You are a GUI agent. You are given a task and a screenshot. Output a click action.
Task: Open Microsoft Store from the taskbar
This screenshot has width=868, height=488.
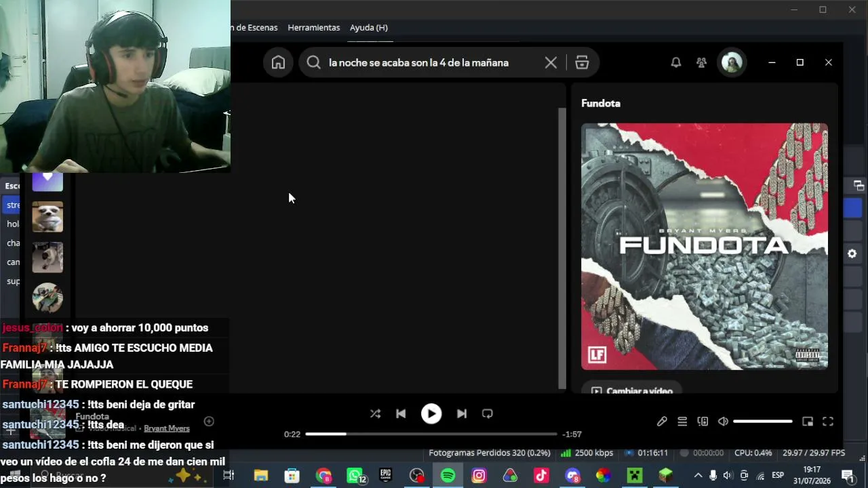[292, 476]
